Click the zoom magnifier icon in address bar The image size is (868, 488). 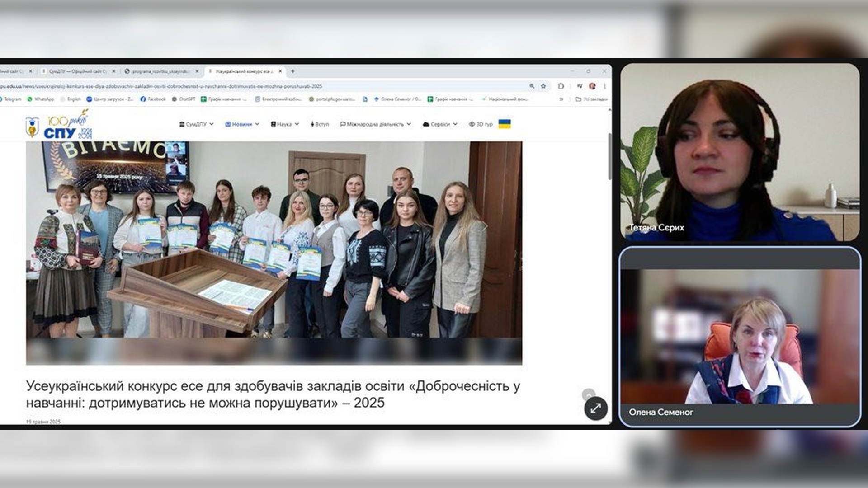coord(532,86)
